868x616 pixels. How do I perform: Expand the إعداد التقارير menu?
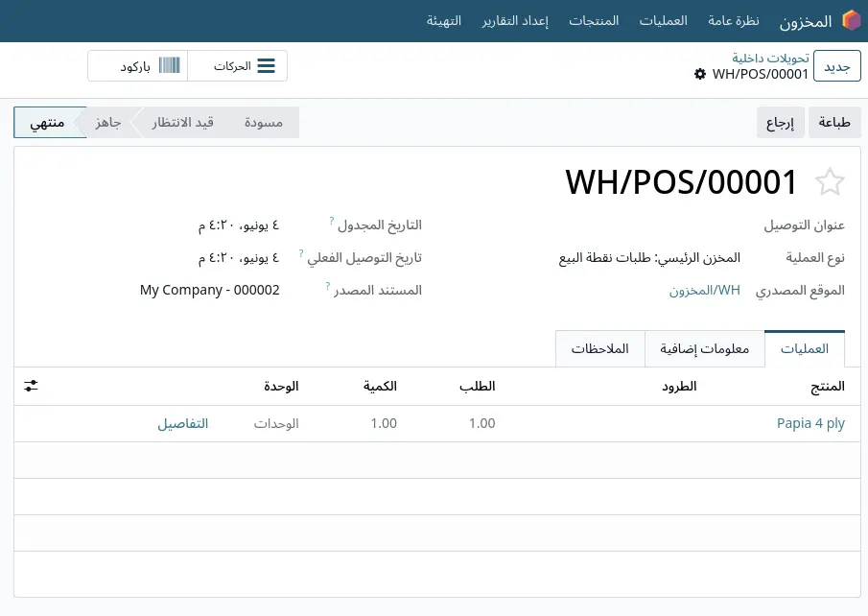(x=515, y=21)
